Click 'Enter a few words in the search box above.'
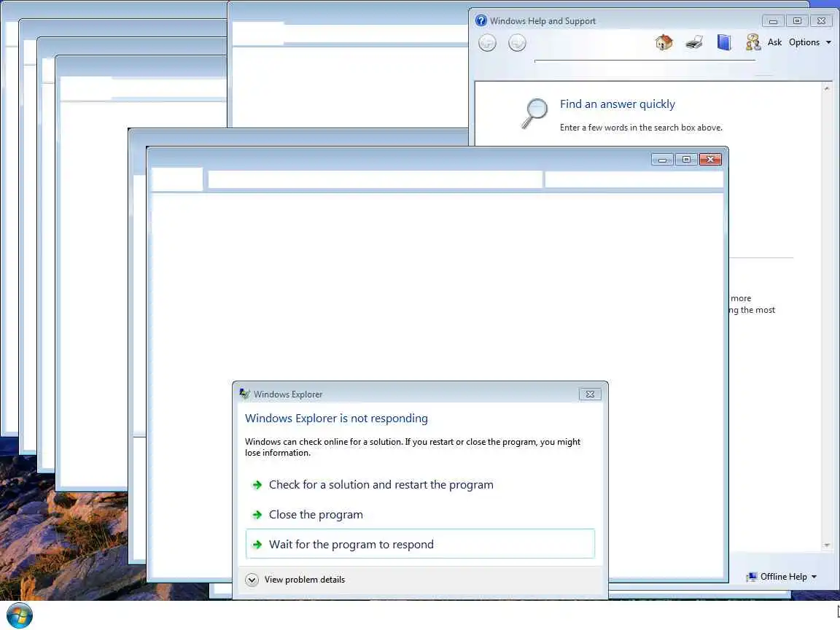The width and height of the screenshot is (840, 630). (x=641, y=128)
